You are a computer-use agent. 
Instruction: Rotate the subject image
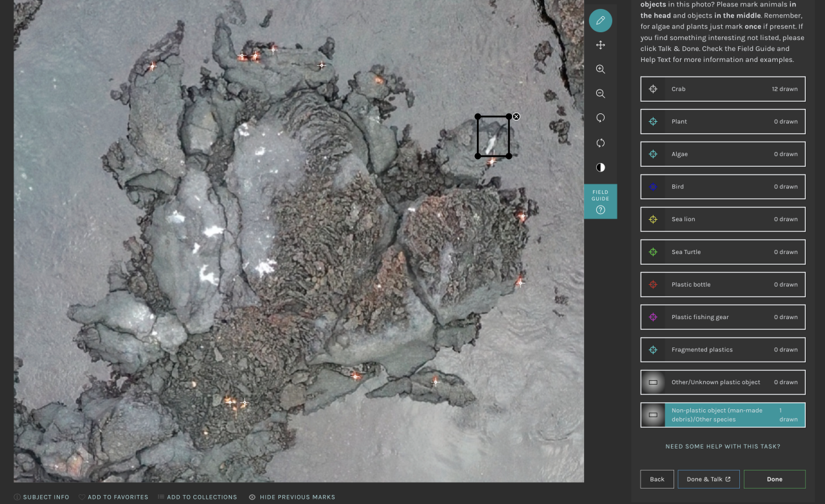pos(600,118)
